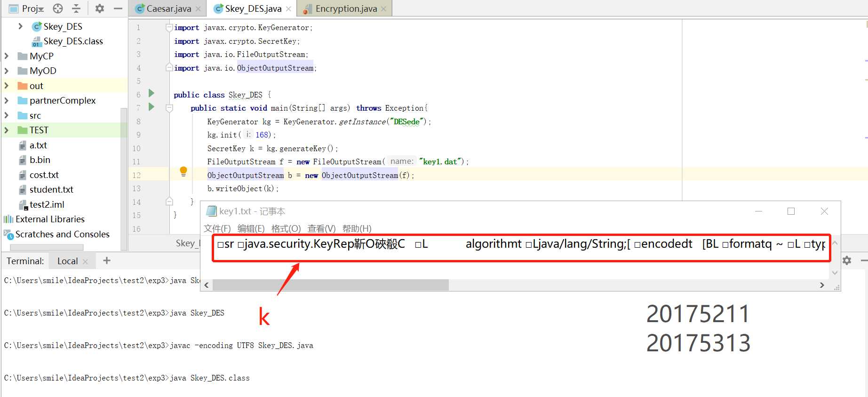Viewport: 868px width, 397px height.
Task: Click the cost.txt file icon
Action: [x=23, y=175]
